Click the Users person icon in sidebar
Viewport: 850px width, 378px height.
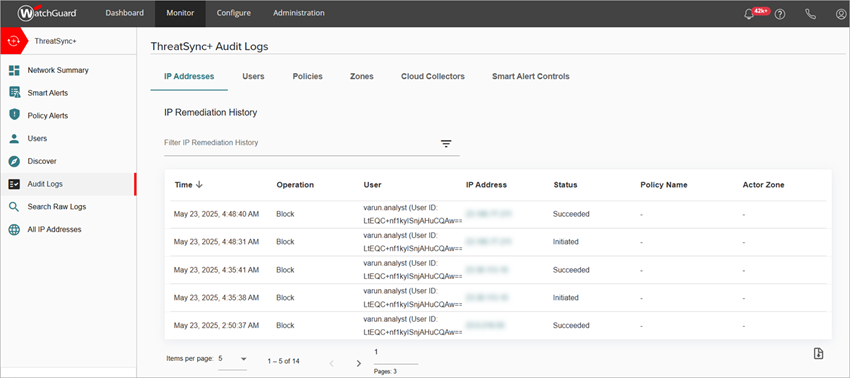[x=15, y=138]
